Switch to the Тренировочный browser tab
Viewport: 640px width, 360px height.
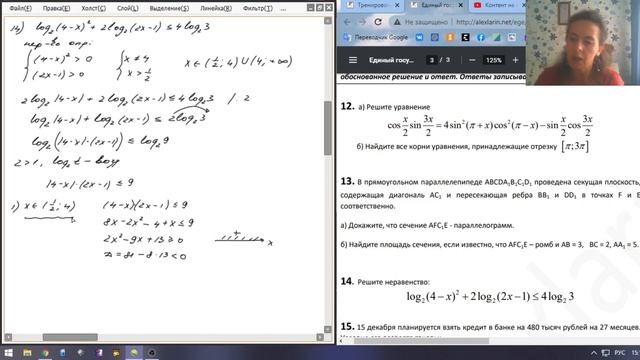(371, 5)
